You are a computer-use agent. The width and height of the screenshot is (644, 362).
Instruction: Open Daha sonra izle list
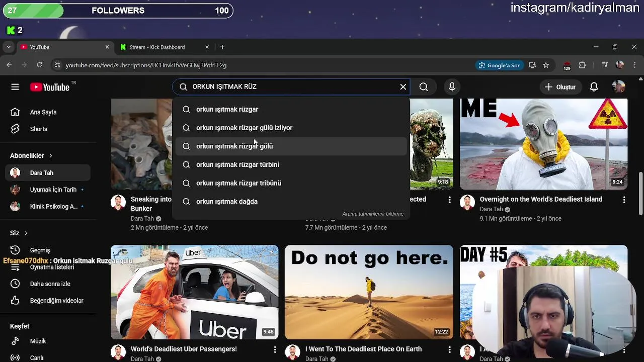(x=48, y=284)
